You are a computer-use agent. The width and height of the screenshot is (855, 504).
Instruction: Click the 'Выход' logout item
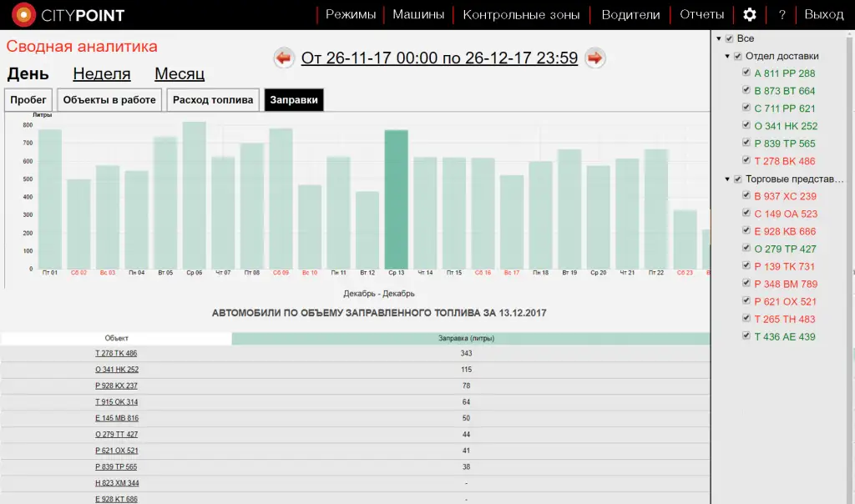pyautogui.click(x=823, y=15)
